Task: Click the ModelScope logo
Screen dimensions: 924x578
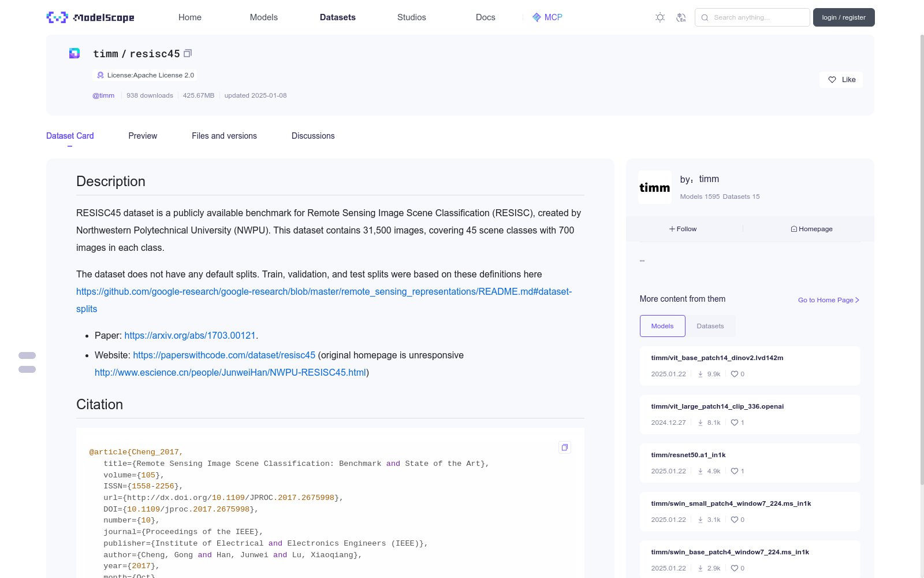Action: pos(90,17)
